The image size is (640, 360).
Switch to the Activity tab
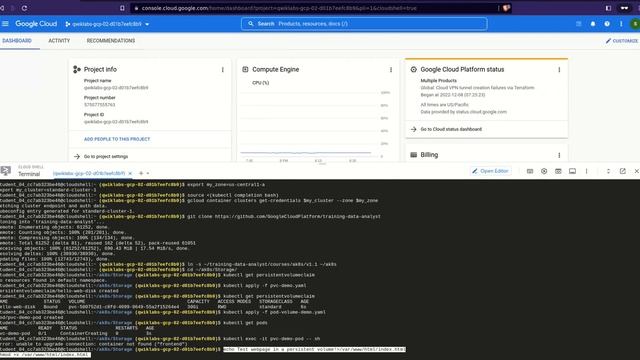pyautogui.click(x=59, y=41)
